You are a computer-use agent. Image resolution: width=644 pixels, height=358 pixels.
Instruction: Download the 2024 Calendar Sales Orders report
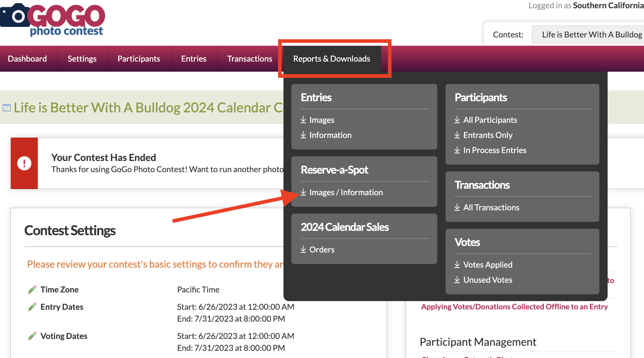[322, 250]
